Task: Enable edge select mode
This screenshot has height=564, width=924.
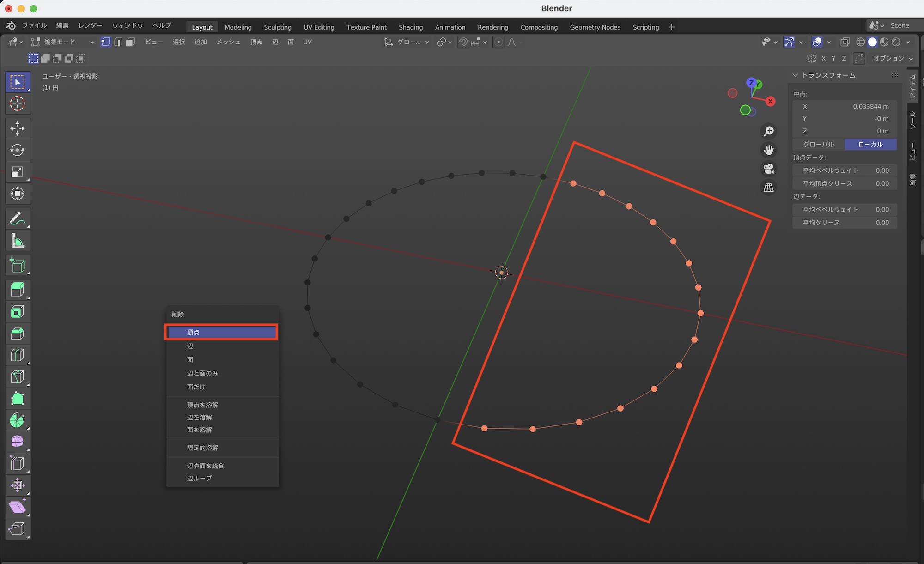Action: [118, 42]
